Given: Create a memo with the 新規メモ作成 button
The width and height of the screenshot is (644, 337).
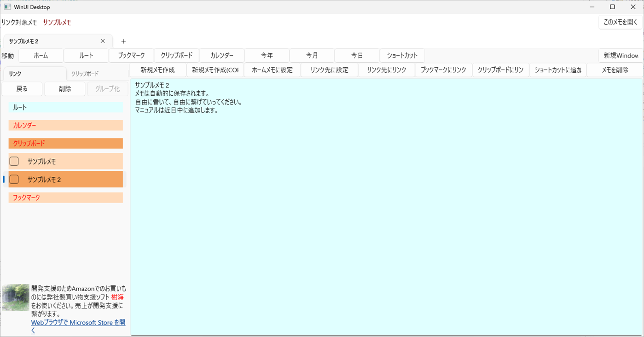Looking at the screenshot, I should [x=158, y=70].
